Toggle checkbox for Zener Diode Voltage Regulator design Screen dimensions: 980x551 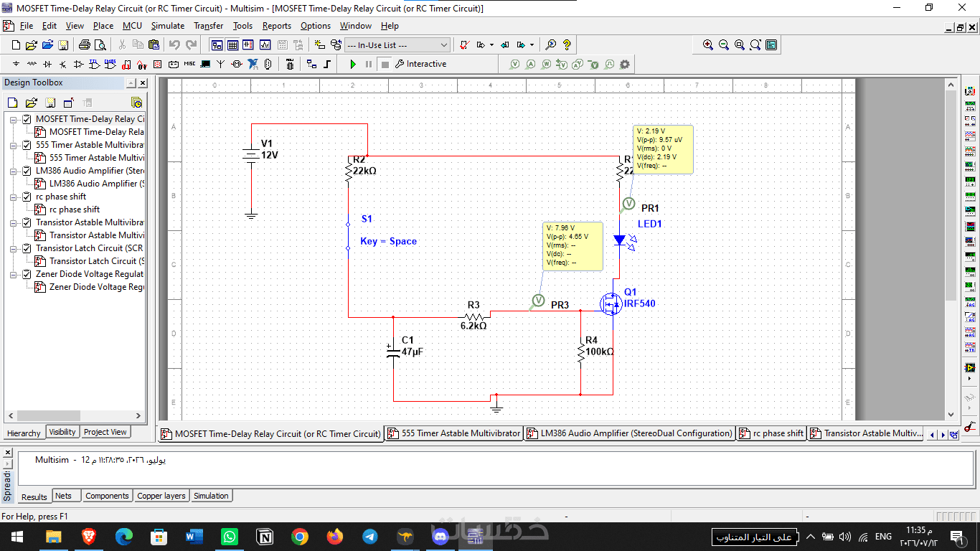point(27,274)
